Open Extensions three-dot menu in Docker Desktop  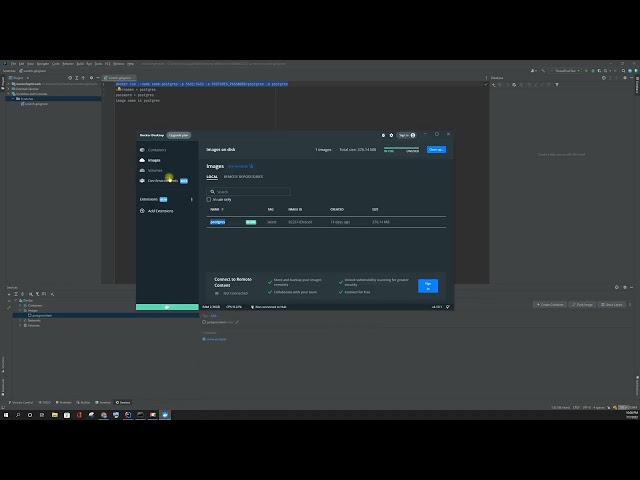pyautogui.click(x=191, y=200)
